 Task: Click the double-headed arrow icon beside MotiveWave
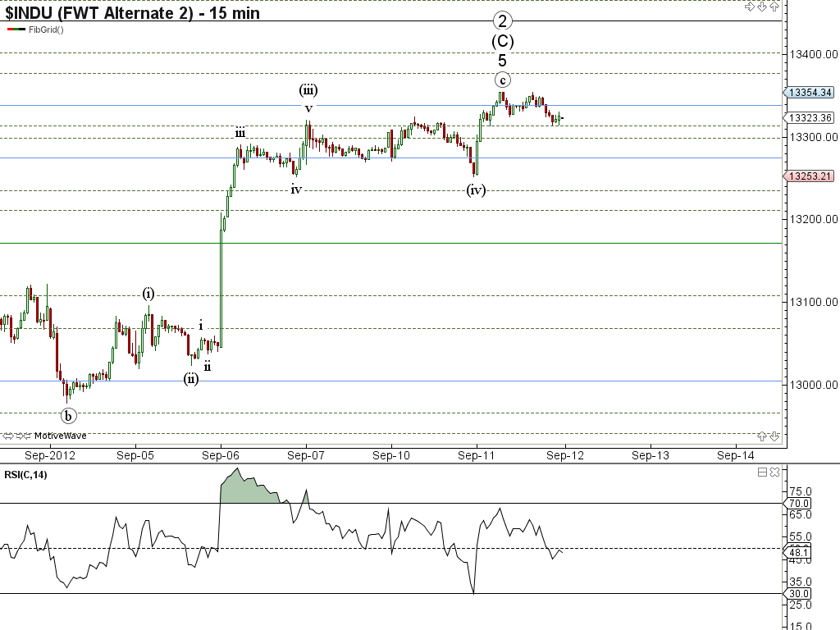(8, 436)
